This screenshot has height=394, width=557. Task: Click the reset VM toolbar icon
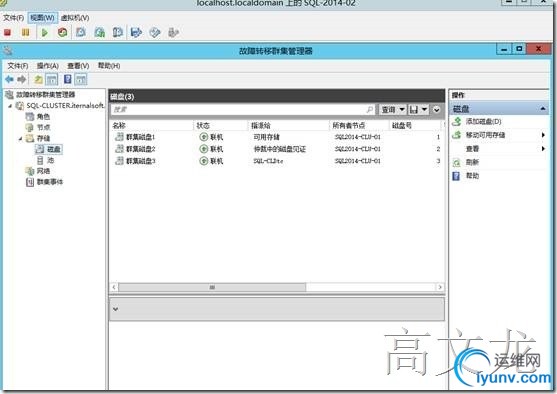63,33
